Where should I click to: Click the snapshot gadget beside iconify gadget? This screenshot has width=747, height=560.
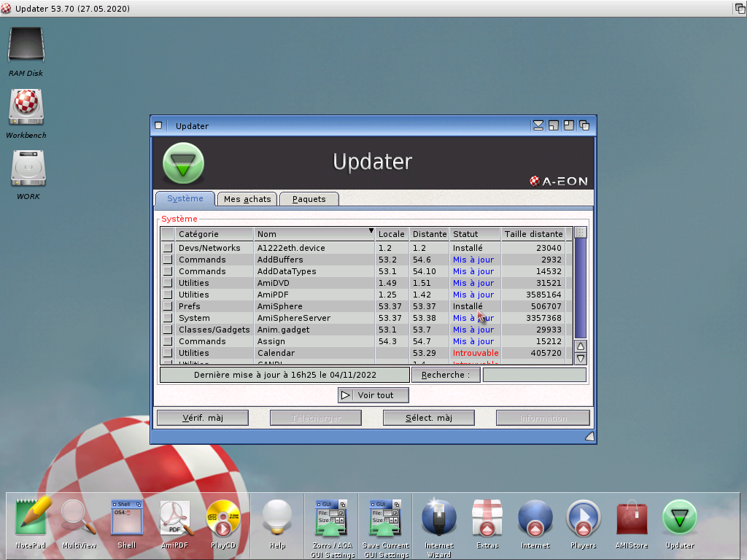(x=554, y=125)
